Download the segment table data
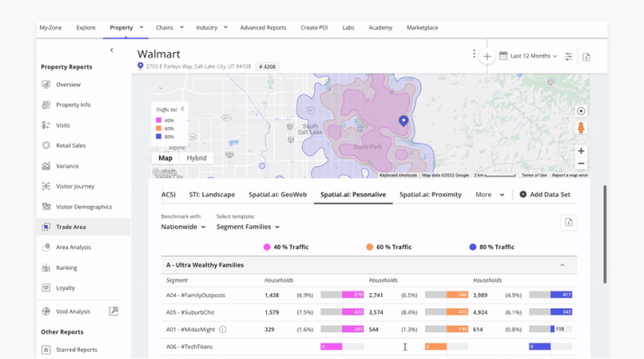 tap(569, 223)
